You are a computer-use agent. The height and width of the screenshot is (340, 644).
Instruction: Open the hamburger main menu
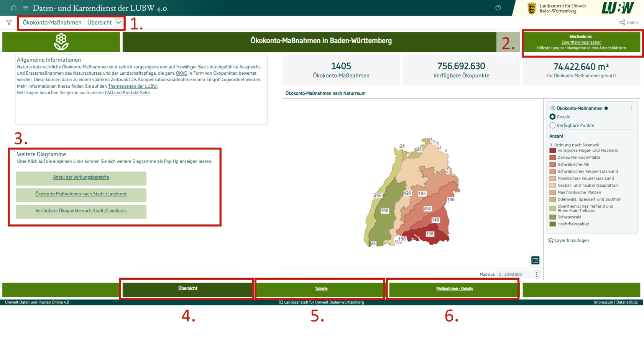tap(26, 8)
